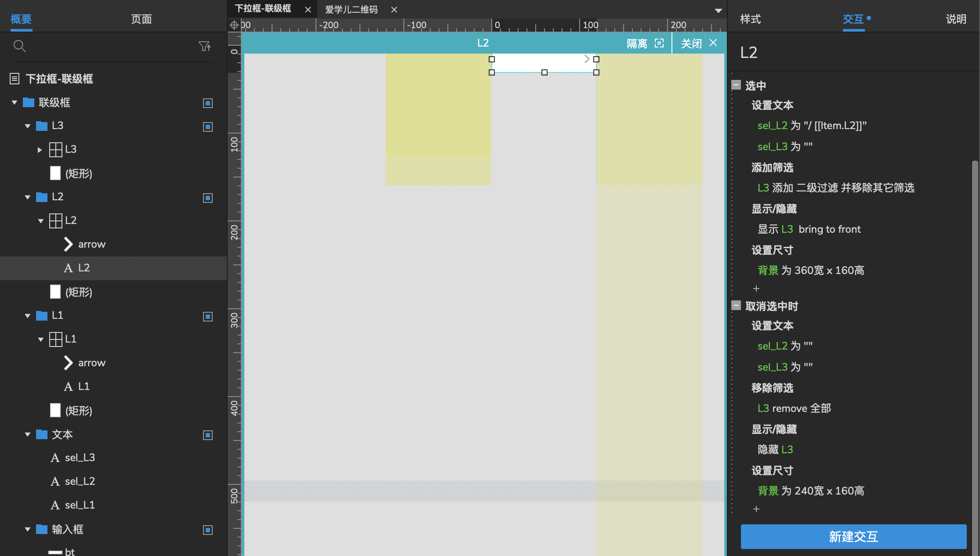This screenshot has height=556, width=980.
Task: Click the search icon in outline panel
Action: tap(19, 46)
